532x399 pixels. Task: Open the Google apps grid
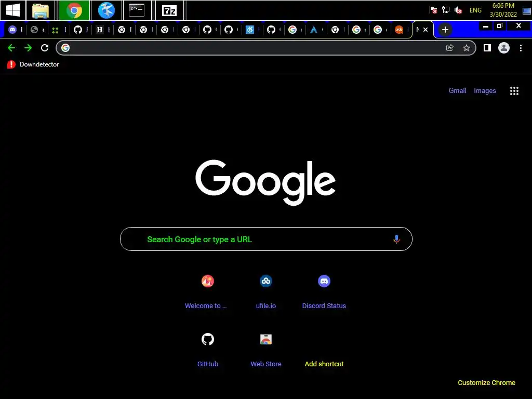coord(514,90)
